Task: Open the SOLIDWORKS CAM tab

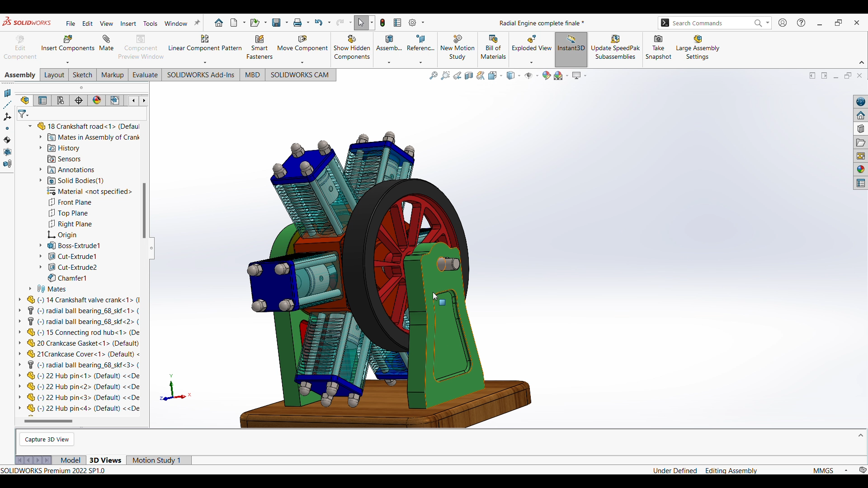Action: tap(300, 75)
